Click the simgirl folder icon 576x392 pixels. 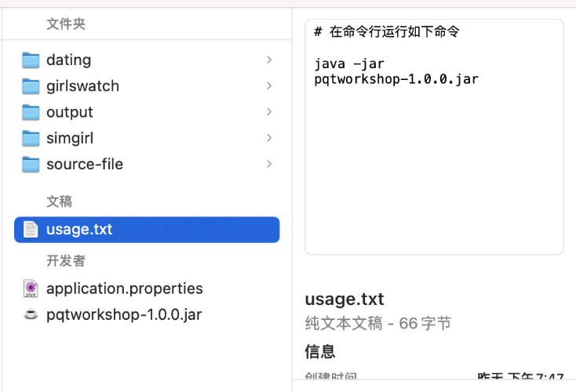tap(31, 138)
